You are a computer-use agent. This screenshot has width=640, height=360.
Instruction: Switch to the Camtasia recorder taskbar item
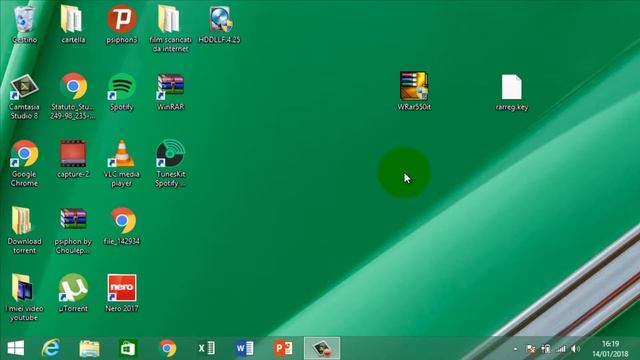click(322, 349)
